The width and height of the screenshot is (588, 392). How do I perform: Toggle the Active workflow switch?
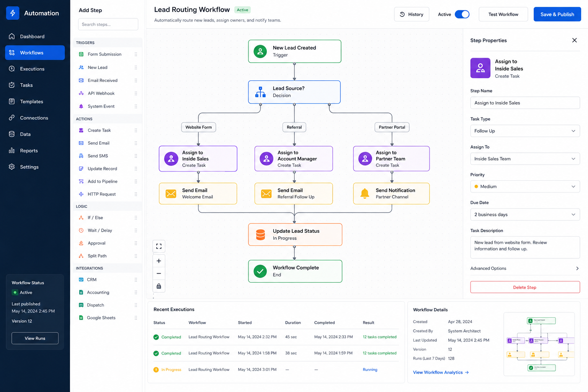tap(462, 15)
